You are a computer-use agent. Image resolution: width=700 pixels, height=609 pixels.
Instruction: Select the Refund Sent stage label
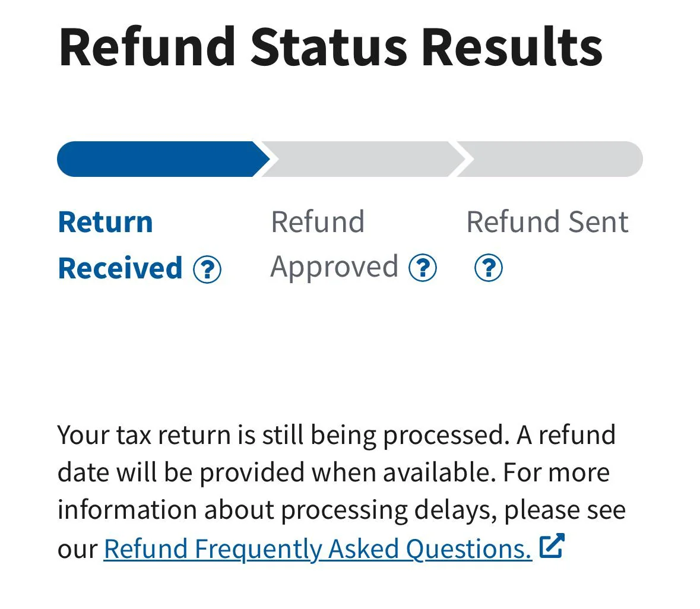547,221
